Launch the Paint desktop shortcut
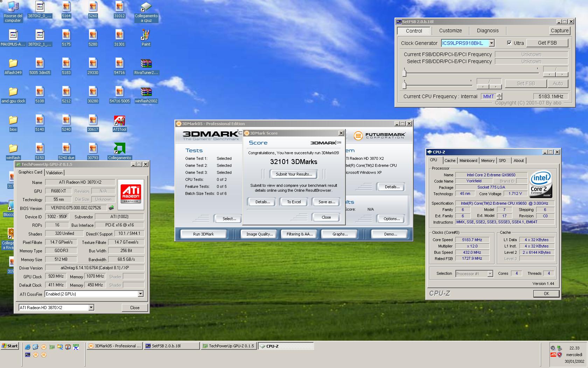Viewport: 588px width, 368px height. (x=146, y=38)
